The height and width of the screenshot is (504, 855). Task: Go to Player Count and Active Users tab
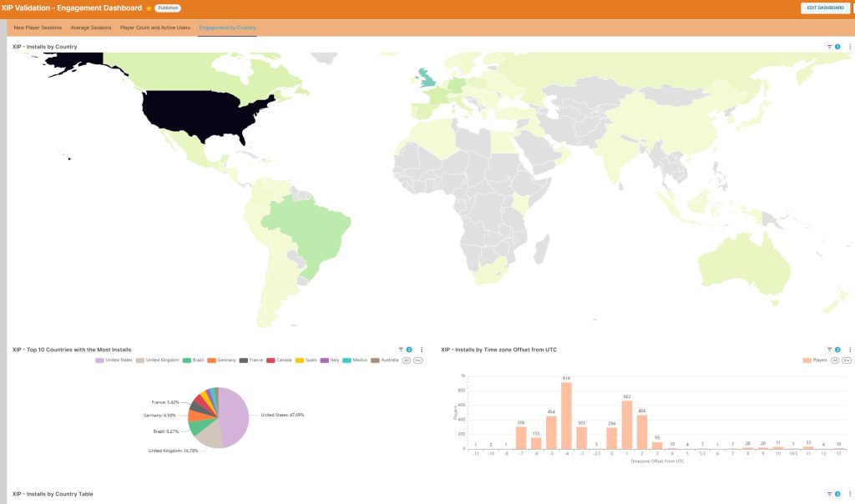[x=155, y=28]
